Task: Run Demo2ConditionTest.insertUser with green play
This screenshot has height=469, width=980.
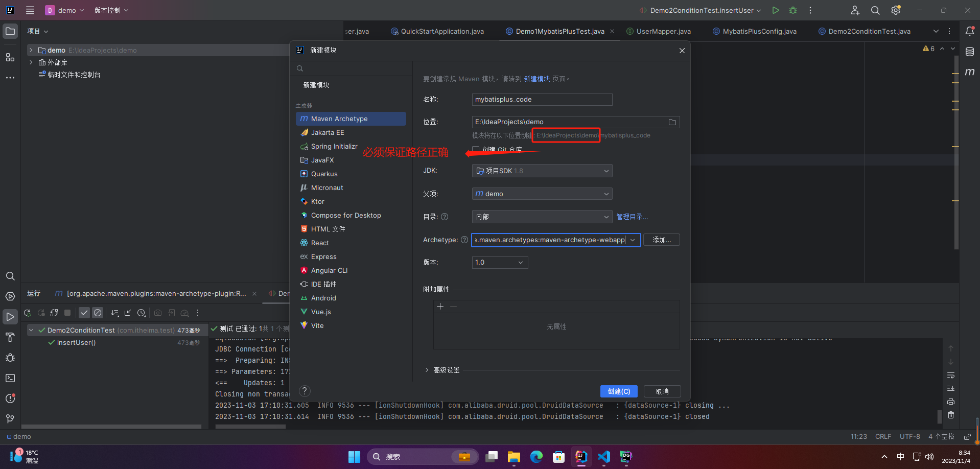Action: (776, 10)
